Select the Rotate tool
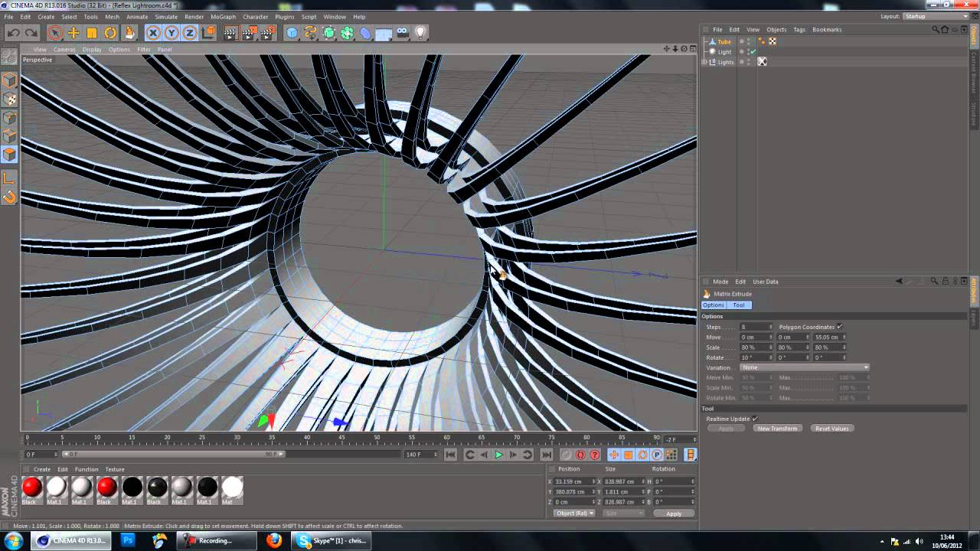Viewport: 980px width, 551px height. click(x=110, y=33)
